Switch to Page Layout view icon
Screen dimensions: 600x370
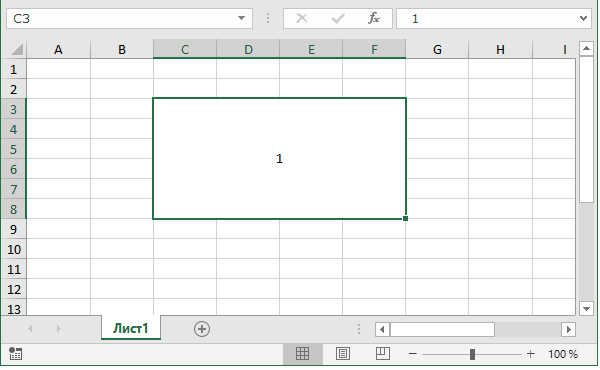(x=342, y=354)
